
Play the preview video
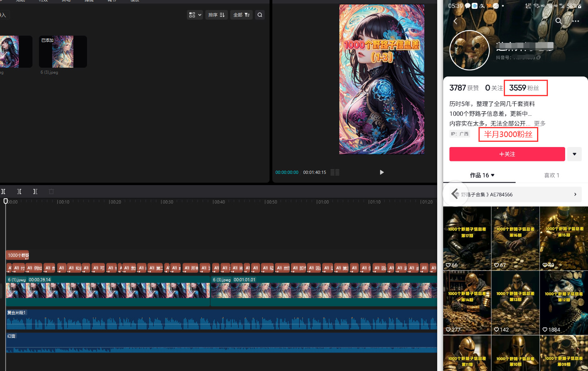pyautogui.click(x=382, y=172)
